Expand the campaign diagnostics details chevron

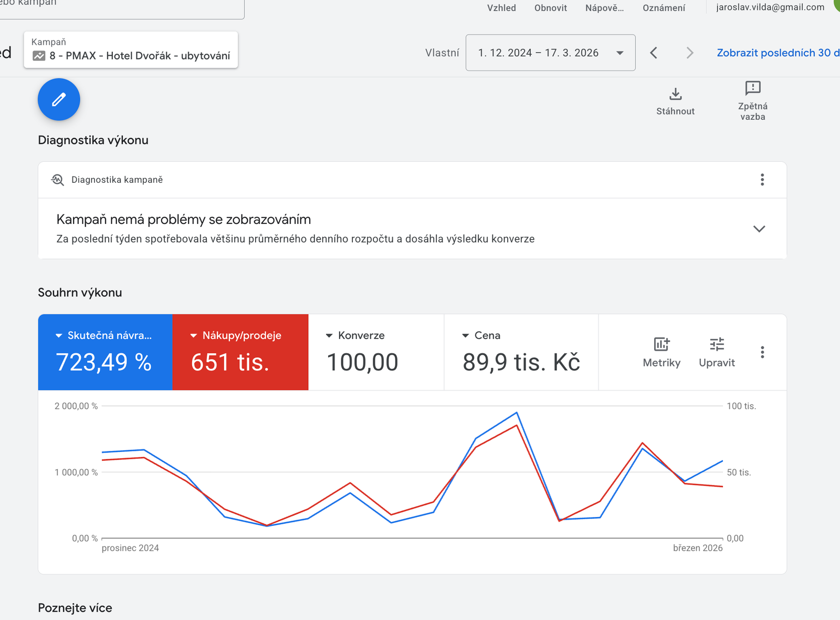759,229
